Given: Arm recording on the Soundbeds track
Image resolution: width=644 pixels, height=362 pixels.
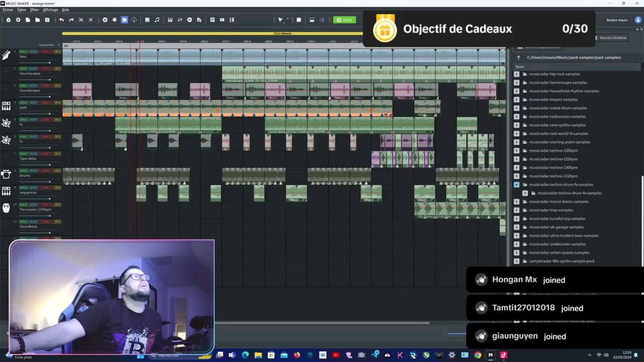Looking at the screenshot, I should point(45,222).
